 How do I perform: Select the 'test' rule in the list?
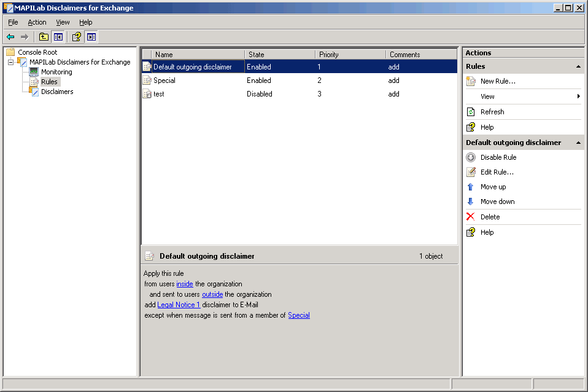(300, 94)
